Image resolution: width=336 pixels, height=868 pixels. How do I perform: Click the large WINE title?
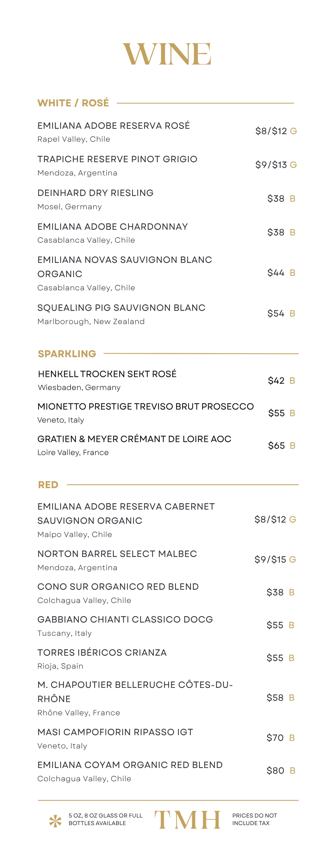167,54
